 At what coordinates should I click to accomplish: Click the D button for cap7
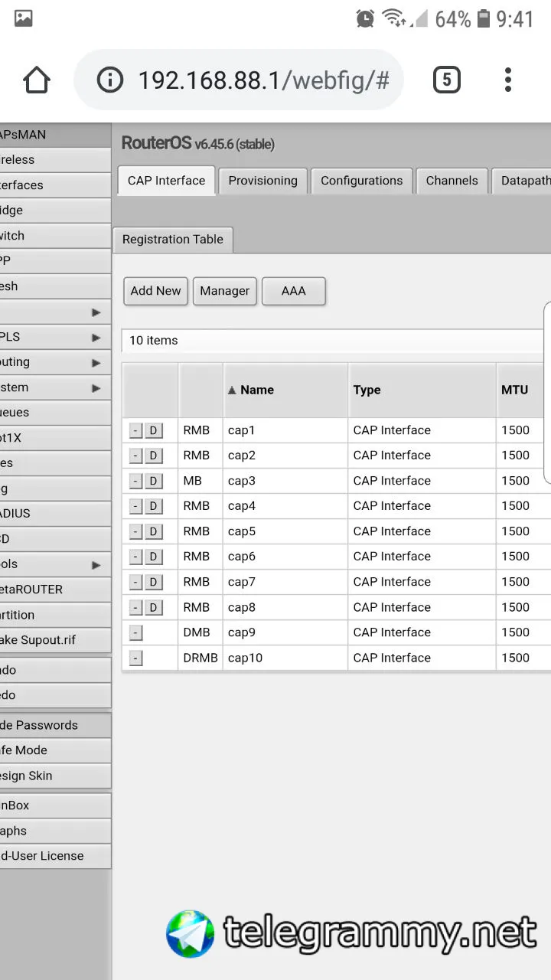click(153, 583)
